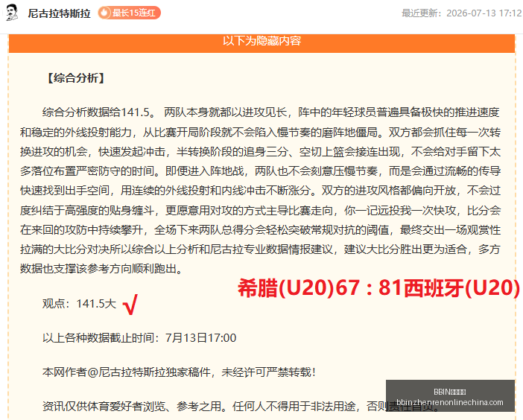Select the 未经许可严禁转载 copyright notice
Viewport: 523px width, 420px height.
click(179, 372)
